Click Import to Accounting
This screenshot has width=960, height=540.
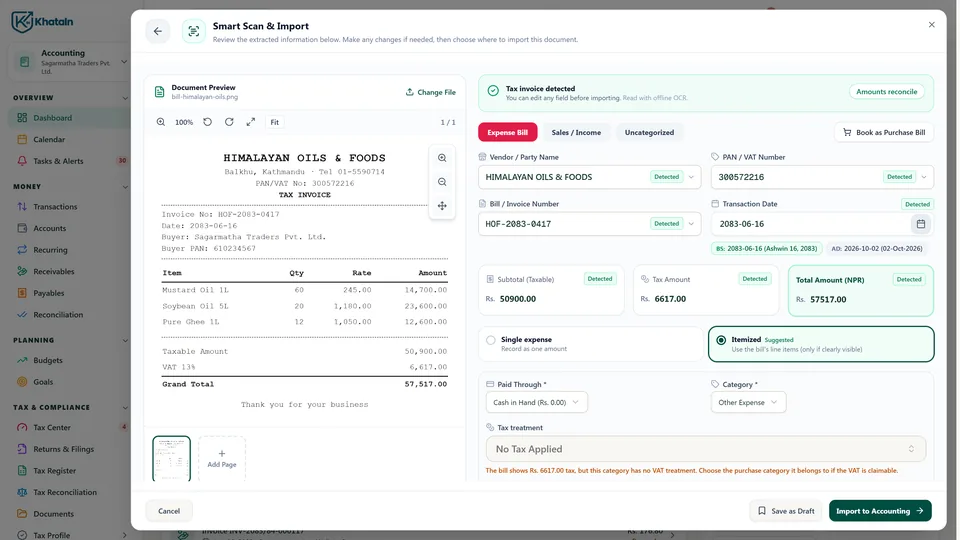880,511
